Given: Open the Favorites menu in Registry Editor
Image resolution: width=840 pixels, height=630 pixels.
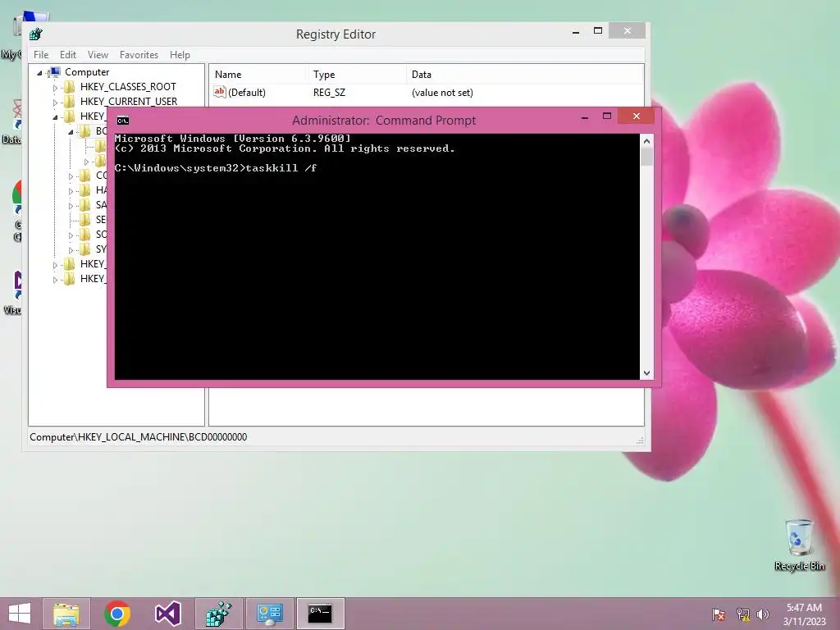Looking at the screenshot, I should (x=139, y=55).
